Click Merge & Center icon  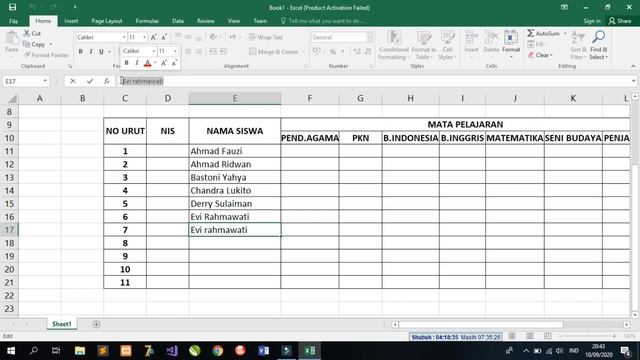pos(253,51)
